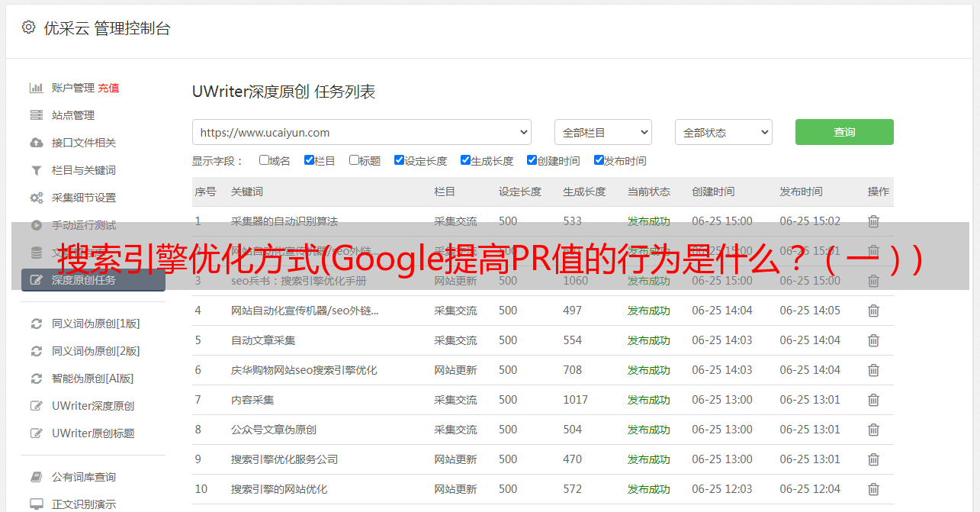Delete task 5 自动文章采集 with trash icon
Image resolution: width=980 pixels, height=512 pixels.
point(874,340)
